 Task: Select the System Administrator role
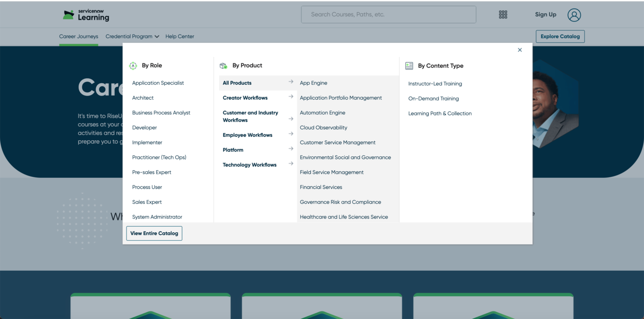point(157,217)
